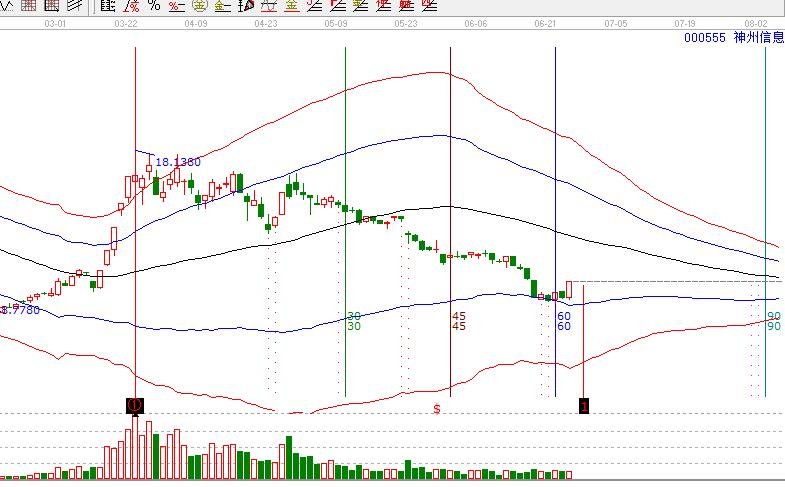
Task: Select the diagonal parallel lines tool icon
Action: coord(74,5)
